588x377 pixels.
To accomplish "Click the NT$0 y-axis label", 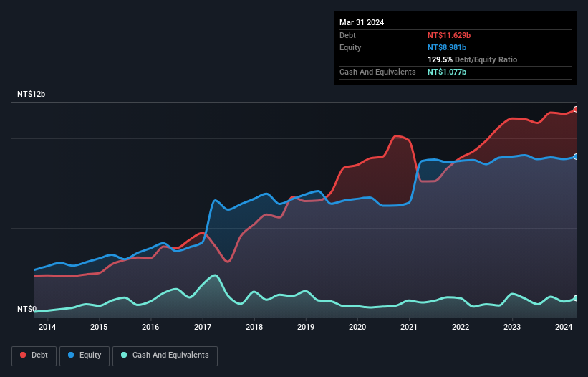I will click(x=27, y=309).
